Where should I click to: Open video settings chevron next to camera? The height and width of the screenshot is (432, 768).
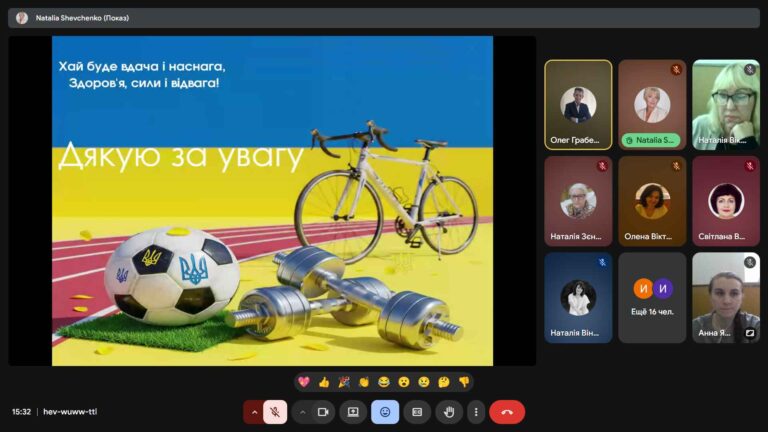point(302,412)
